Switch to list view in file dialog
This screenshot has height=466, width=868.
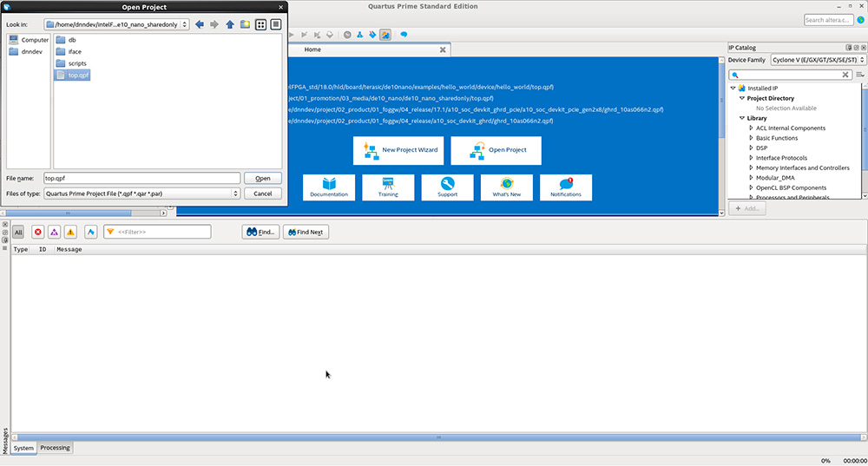tap(260, 24)
